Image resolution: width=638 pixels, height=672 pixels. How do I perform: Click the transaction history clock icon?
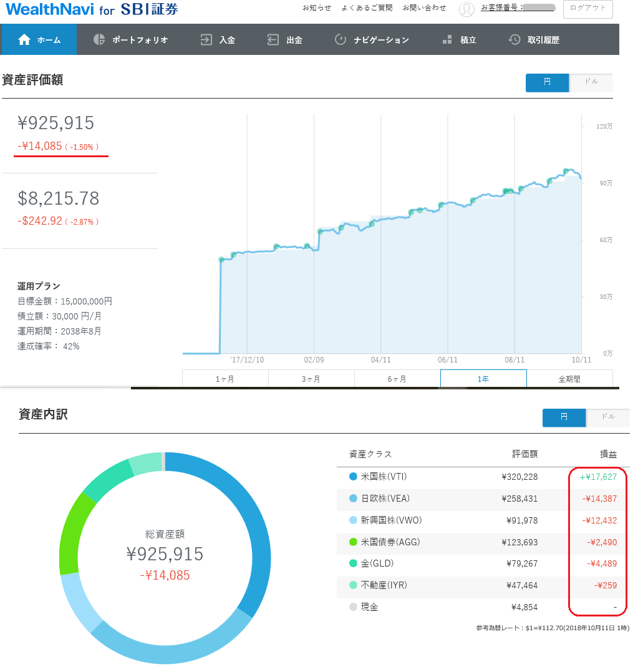point(514,39)
